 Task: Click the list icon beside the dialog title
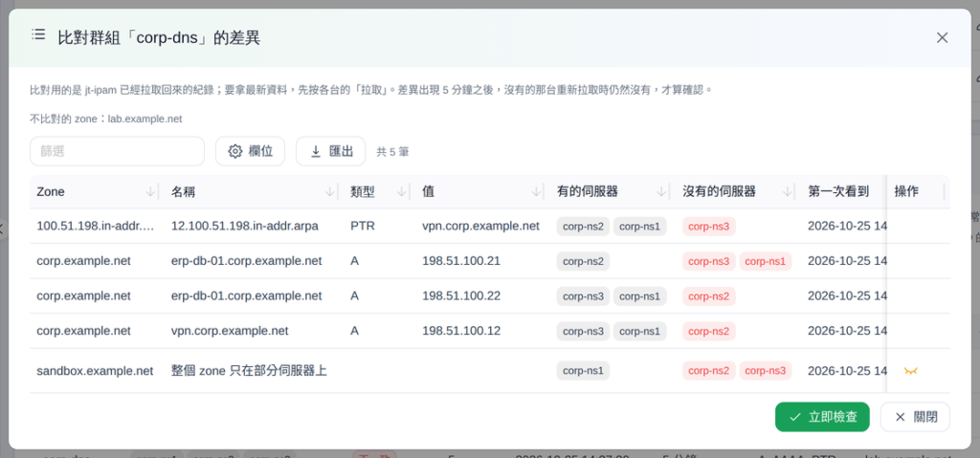38,34
